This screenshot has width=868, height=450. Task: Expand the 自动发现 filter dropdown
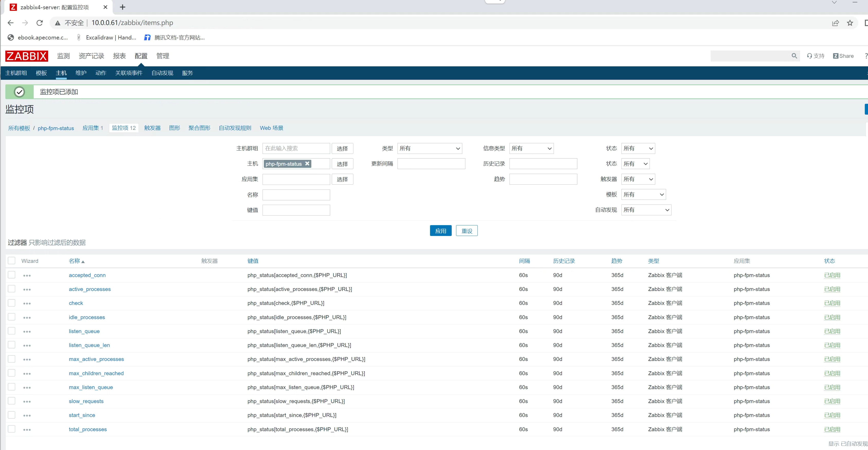(x=646, y=210)
